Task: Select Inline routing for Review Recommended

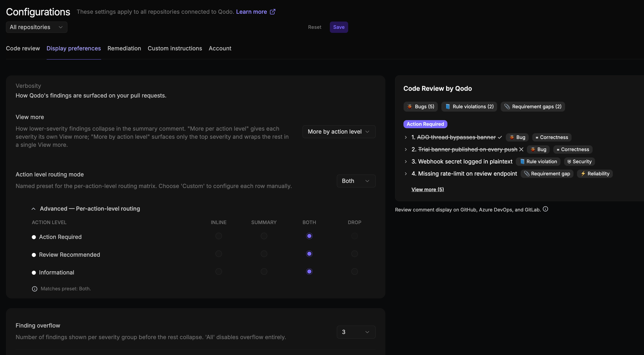Action: 219,254
